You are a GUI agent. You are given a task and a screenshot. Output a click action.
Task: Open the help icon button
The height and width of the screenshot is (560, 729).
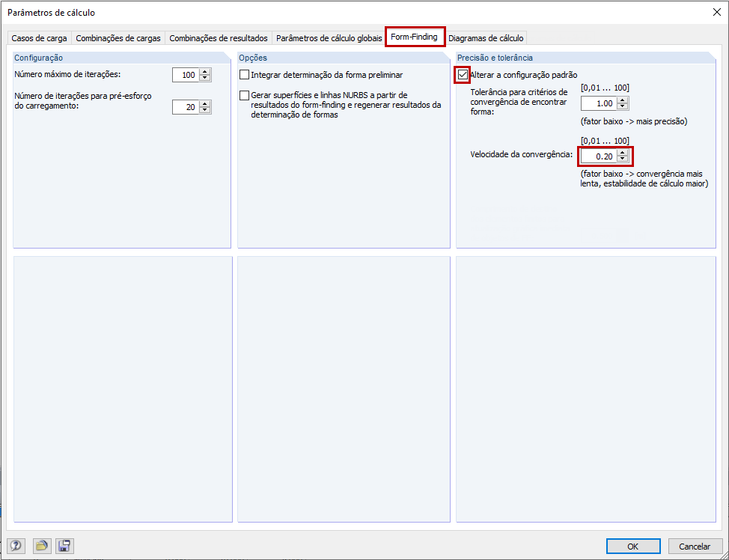coord(16,546)
